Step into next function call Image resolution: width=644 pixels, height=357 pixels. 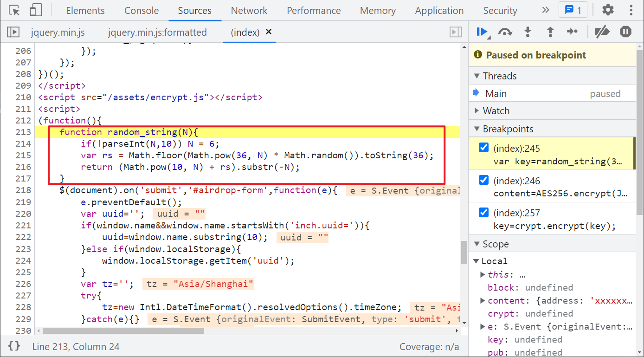click(528, 32)
